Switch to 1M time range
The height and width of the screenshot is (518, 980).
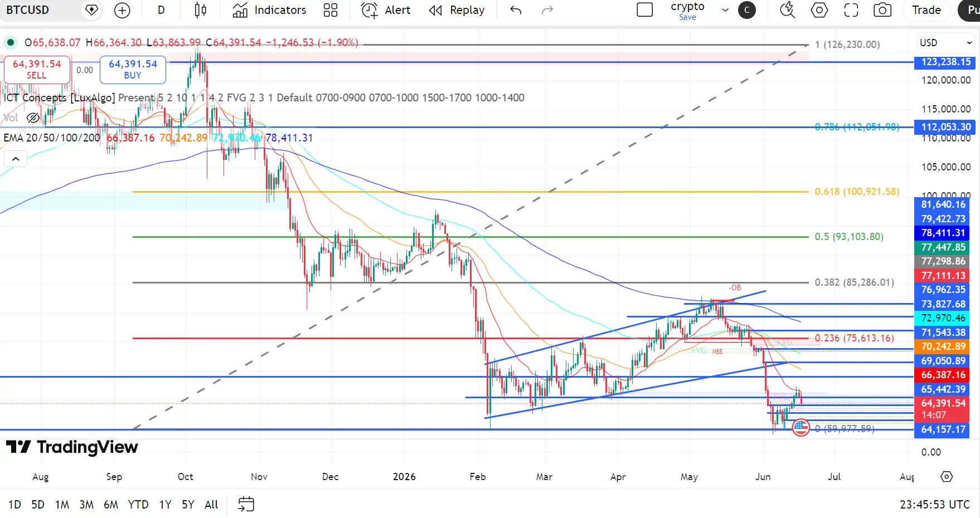62,505
